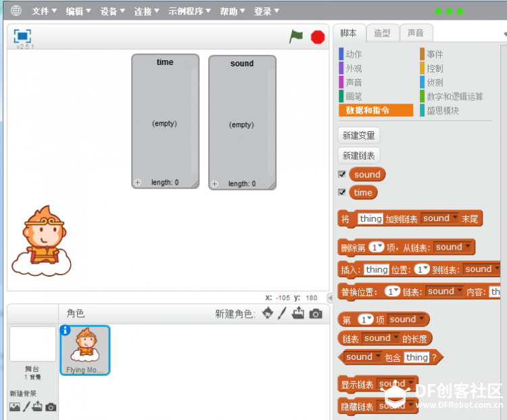
Task: Select the 控制 block category
Action: (x=432, y=68)
